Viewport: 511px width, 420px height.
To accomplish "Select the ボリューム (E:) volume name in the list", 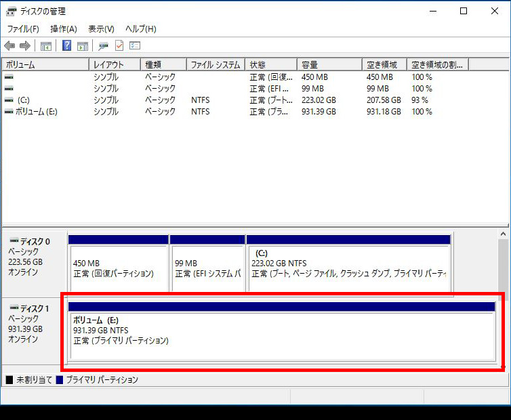I will click(x=37, y=111).
